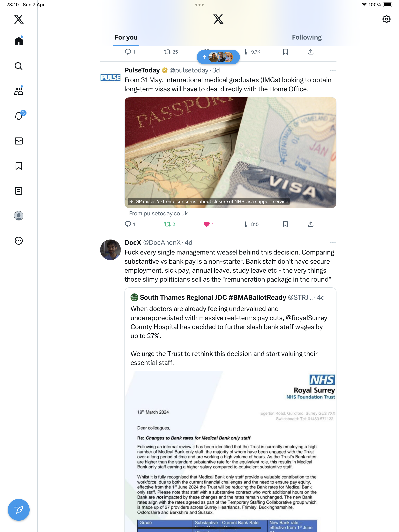The width and height of the screenshot is (399, 532).
Task: Switch to the Following tab
Action: click(x=307, y=37)
